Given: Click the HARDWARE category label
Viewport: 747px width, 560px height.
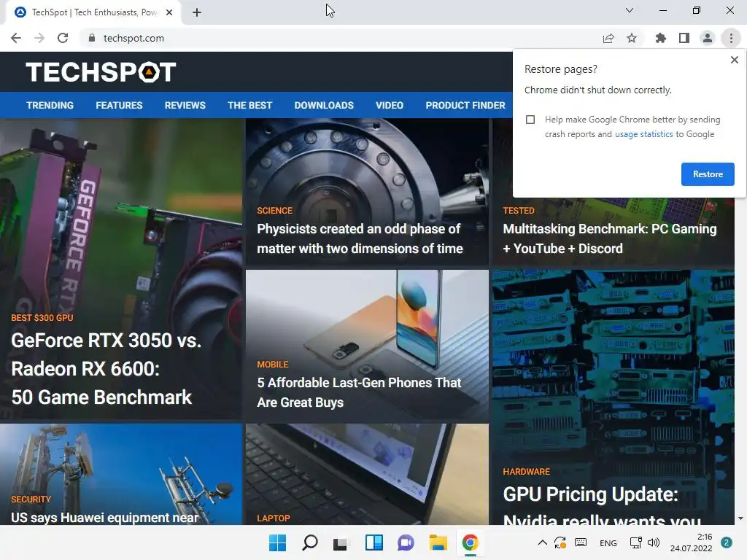Looking at the screenshot, I should click(x=527, y=472).
